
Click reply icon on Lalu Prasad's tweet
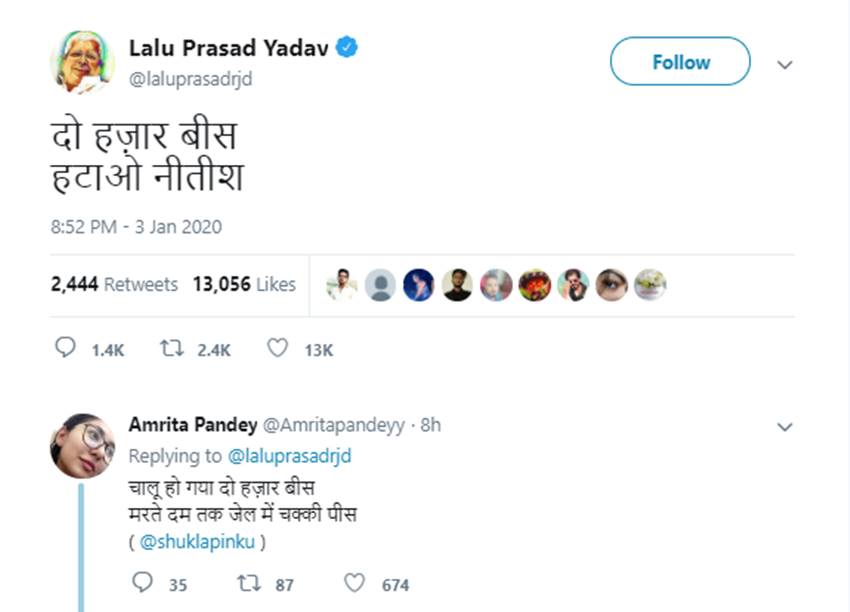pyautogui.click(x=65, y=349)
